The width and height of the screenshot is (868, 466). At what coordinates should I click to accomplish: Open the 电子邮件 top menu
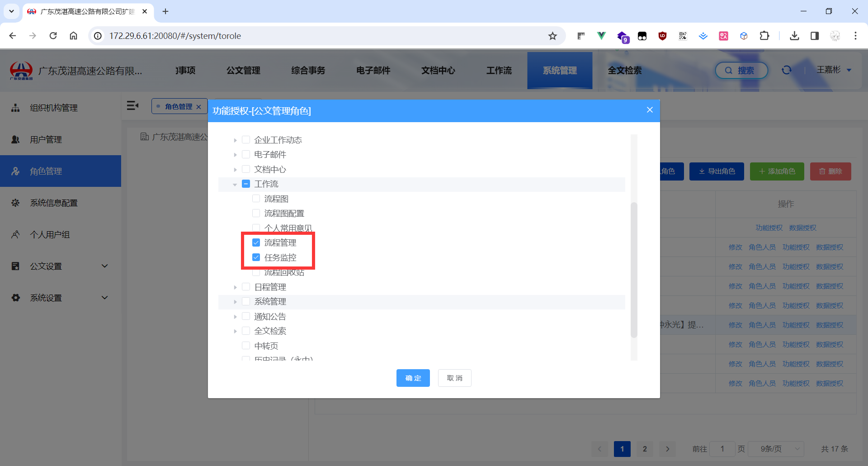click(x=373, y=70)
